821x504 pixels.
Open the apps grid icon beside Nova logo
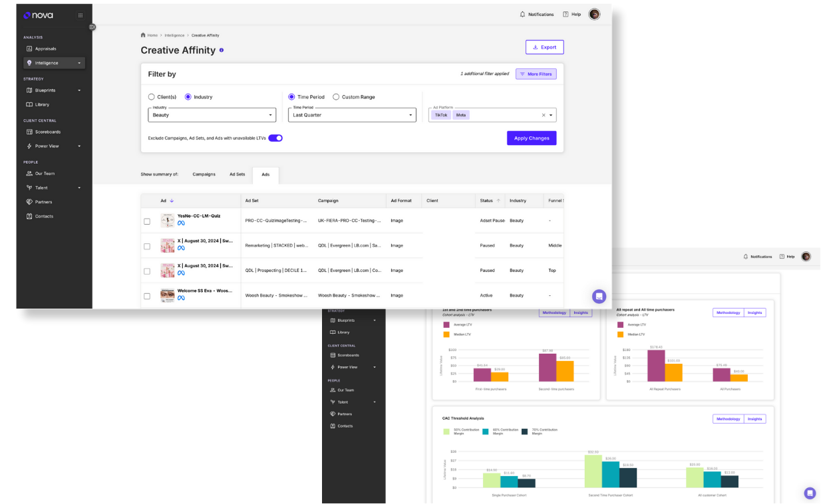point(81,15)
